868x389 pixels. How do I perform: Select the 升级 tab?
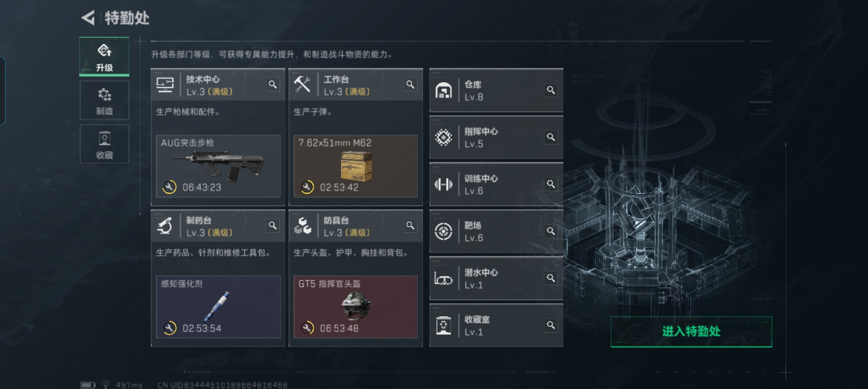click(x=104, y=57)
